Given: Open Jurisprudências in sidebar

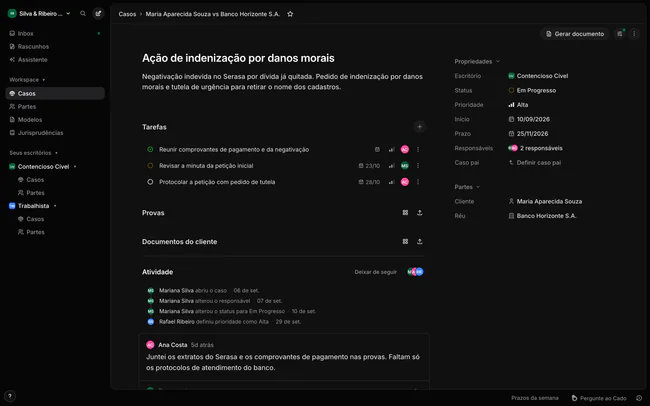Looking at the screenshot, I should tap(55, 133).
